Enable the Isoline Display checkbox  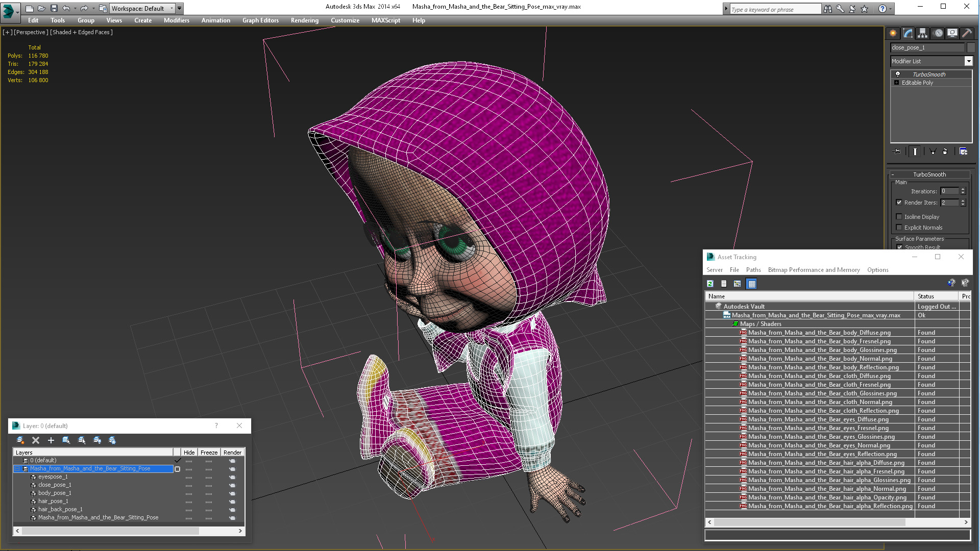pyautogui.click(x=899, y=217)
